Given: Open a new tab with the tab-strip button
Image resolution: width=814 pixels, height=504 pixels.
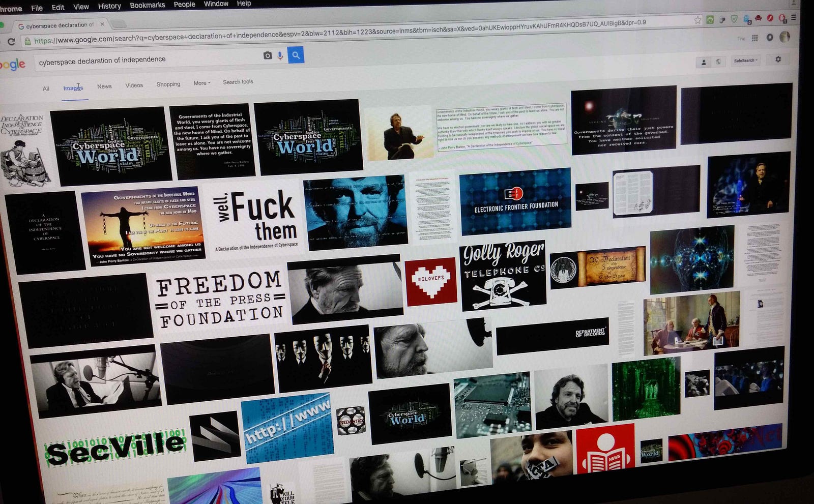Looking at the screenshot, I should pyautogui.click(x=119, y=23).
